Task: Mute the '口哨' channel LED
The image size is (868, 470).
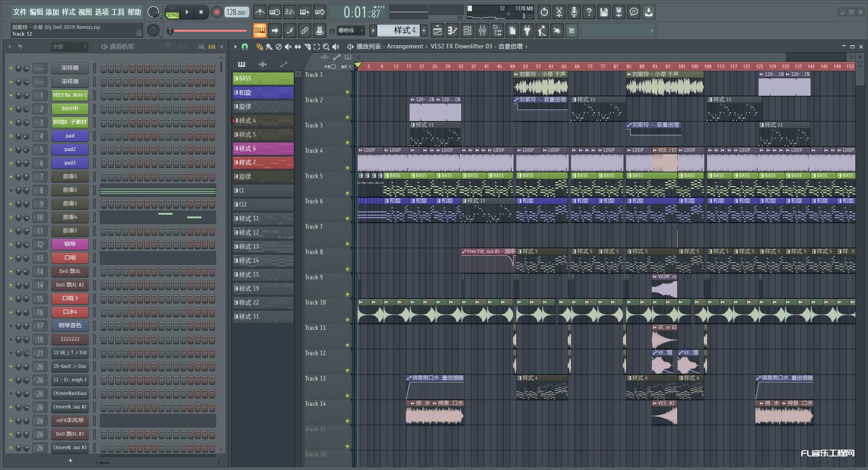Action: (x=11, y=258)
